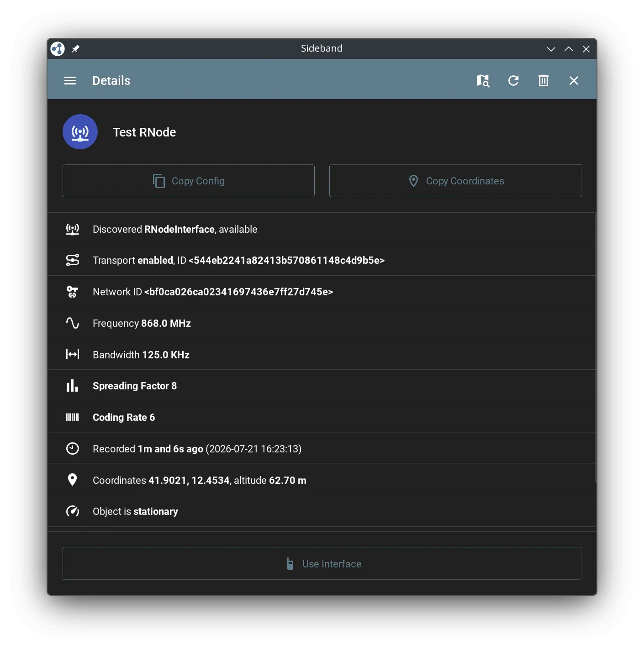This screenshot has height=651, width=644.
Task: Refresh the details view
Action: [513, 81]
